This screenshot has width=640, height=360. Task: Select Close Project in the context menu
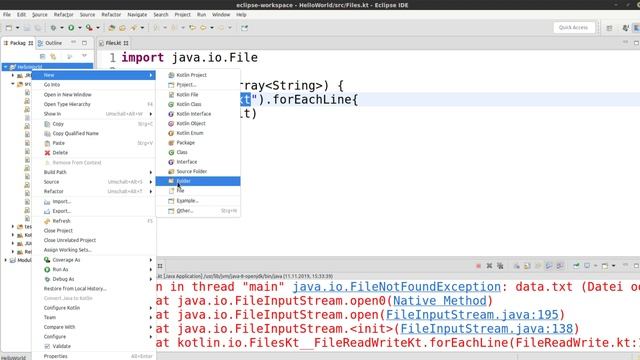94,231
